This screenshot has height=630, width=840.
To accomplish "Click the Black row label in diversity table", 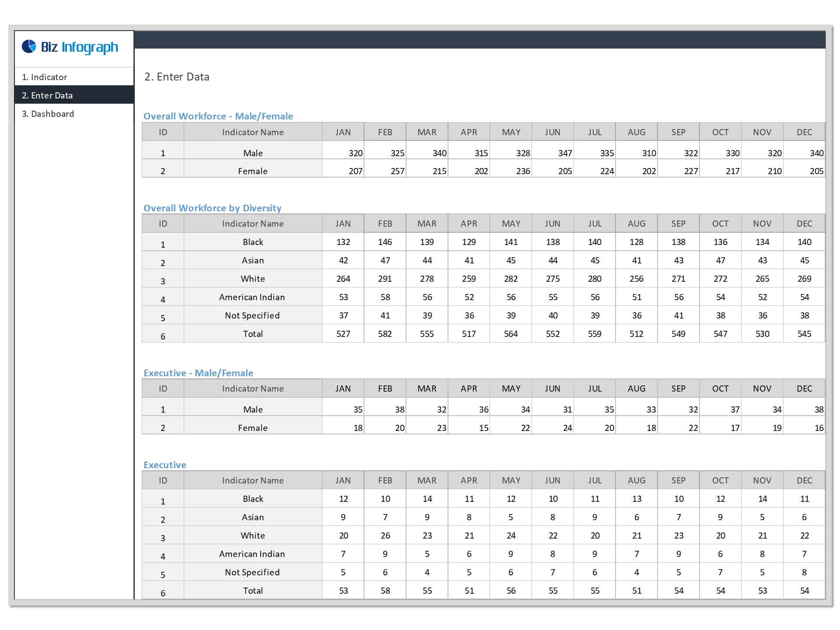I will (x=252, y=241).
